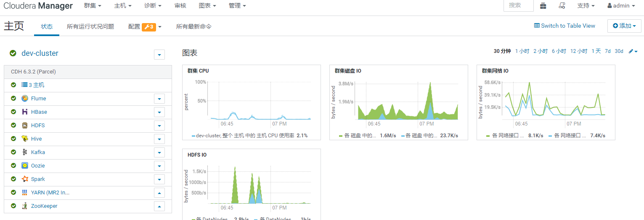Click in the 搜索 search field
Viewport: 644px width, 220px height.
coord(519,5)
